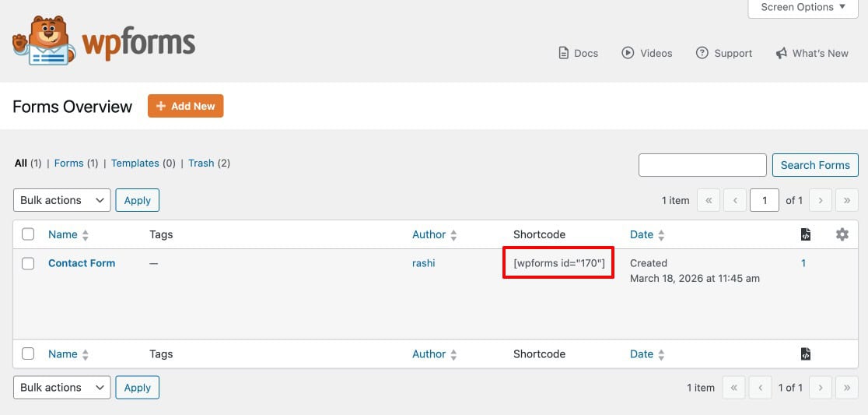Image resolution: width=868 pixels, height=415 pixels.
Task: Filter the list by Forms
Action: click(68, 163)
